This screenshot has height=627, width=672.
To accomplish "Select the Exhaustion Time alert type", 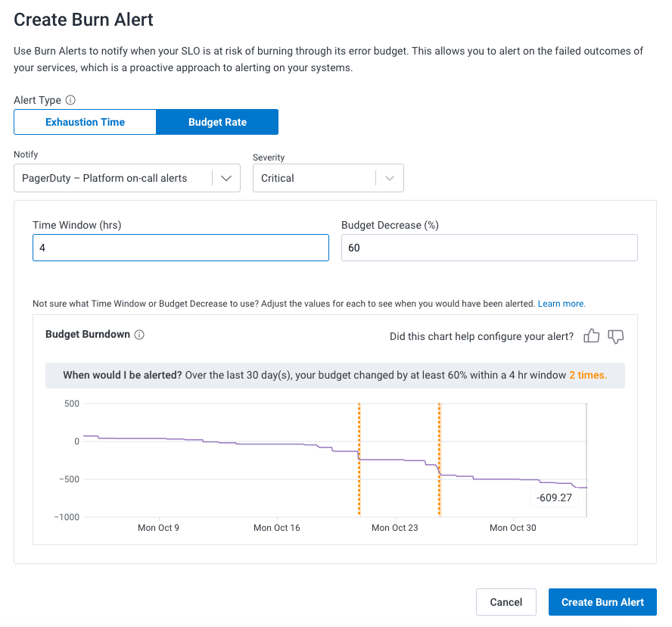I will pyautogui.click(x=85, y=122).
